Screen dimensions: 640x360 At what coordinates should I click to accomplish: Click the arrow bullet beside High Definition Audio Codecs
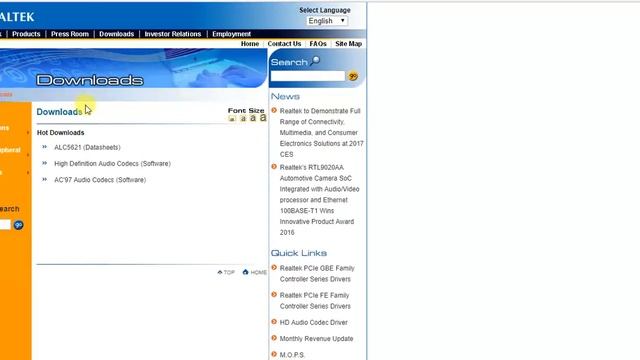click(x=44, y=163)
